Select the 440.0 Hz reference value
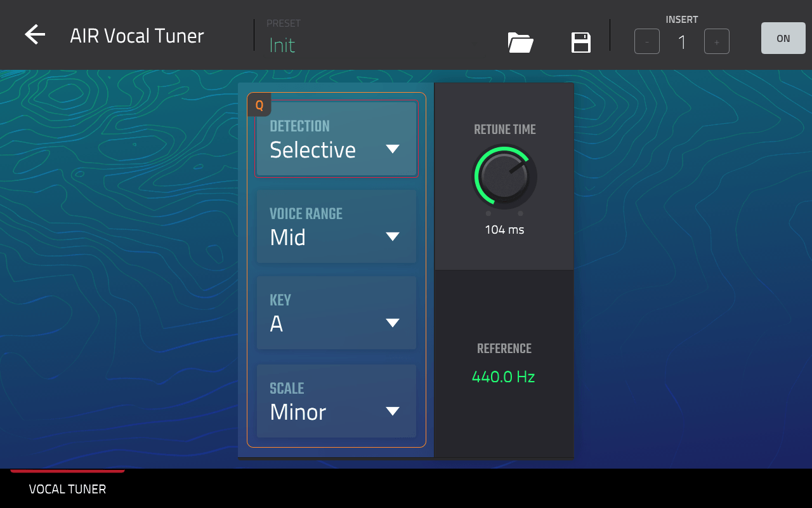 [x=504, y=377]
